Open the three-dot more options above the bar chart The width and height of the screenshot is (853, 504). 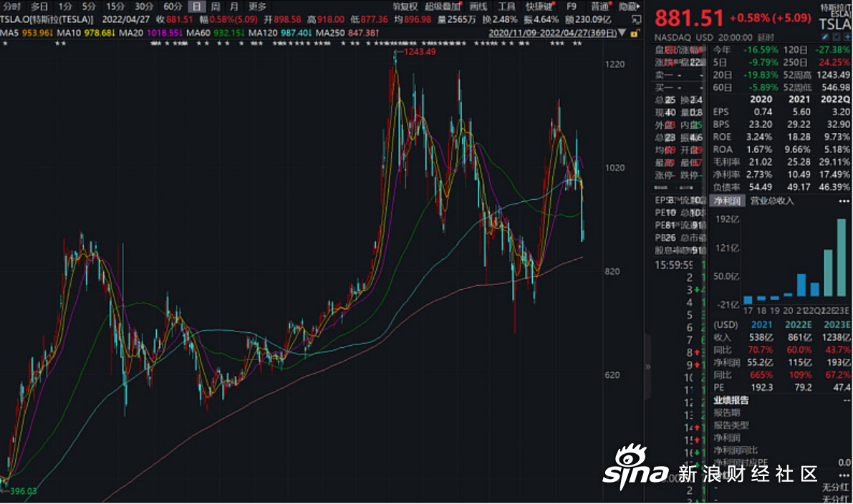coord(844,201)
